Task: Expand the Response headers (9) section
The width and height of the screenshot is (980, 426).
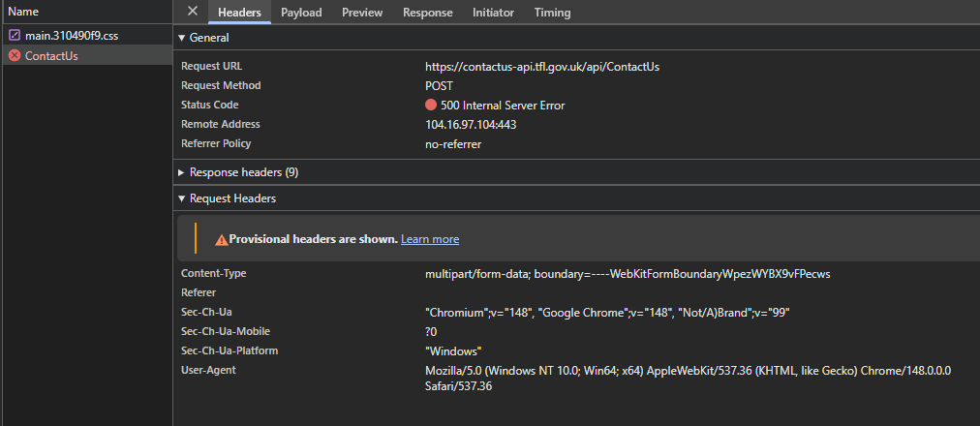Action: (182, 172)
